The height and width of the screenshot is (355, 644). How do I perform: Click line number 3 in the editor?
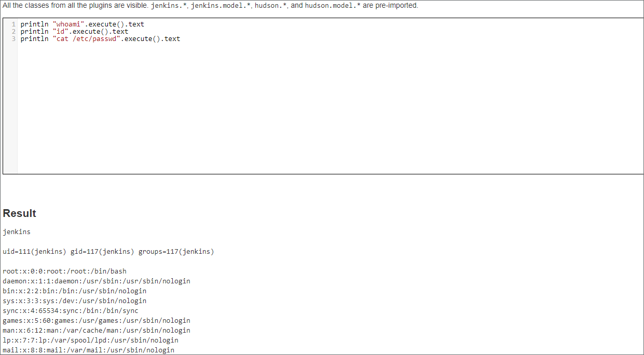(x=13, y=38)
